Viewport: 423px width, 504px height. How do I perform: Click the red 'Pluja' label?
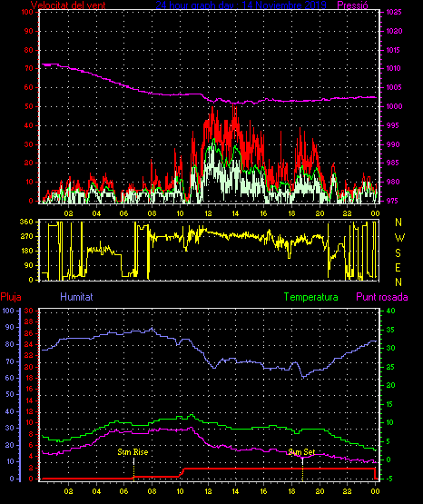11,297
